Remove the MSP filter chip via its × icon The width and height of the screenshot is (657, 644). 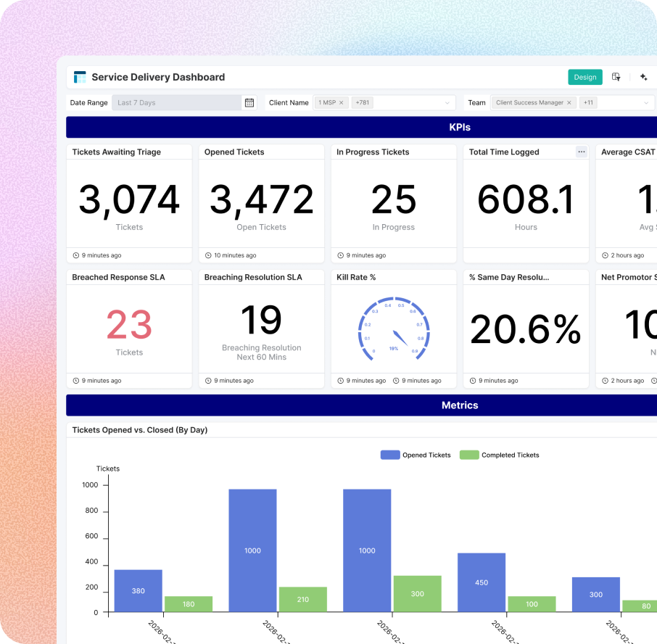pos(341,102)
